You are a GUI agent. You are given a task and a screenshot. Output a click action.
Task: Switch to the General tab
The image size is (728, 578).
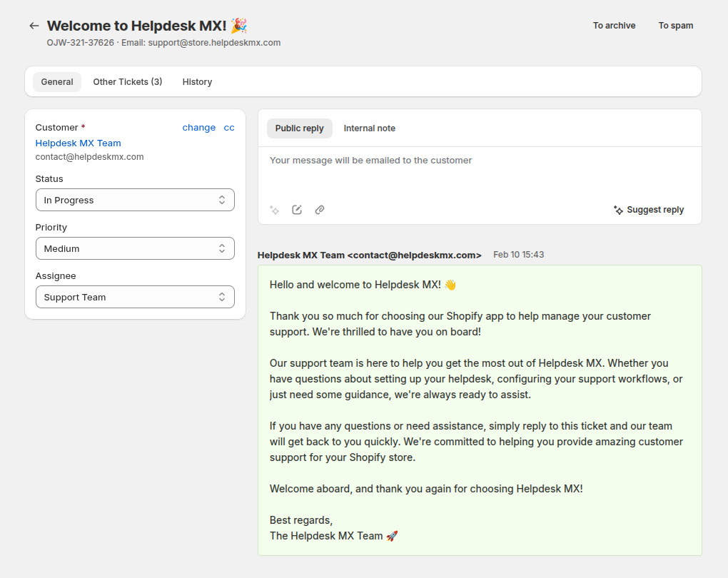click(x=57, y=82)
